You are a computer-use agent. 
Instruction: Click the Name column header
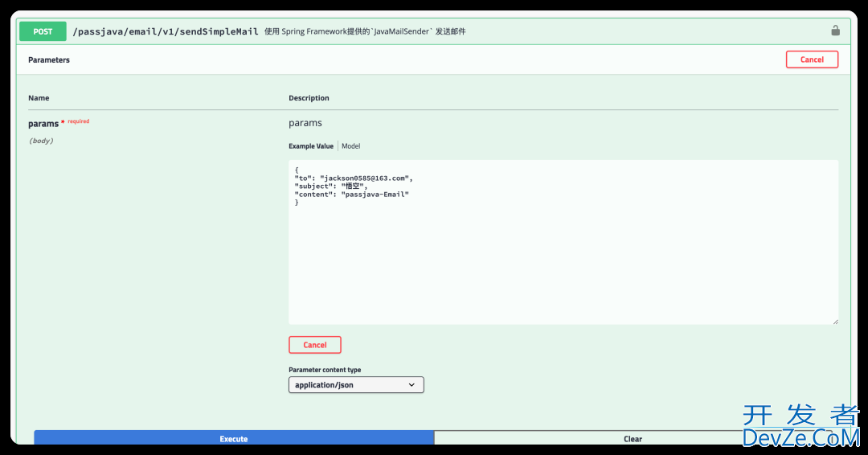coord(39,98)
